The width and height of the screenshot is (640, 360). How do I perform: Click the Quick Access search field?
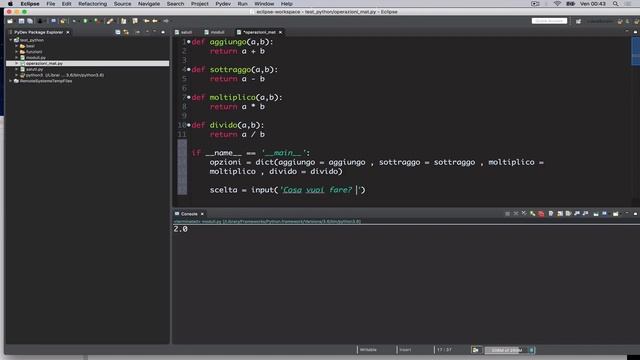click(x=549, y=21)
